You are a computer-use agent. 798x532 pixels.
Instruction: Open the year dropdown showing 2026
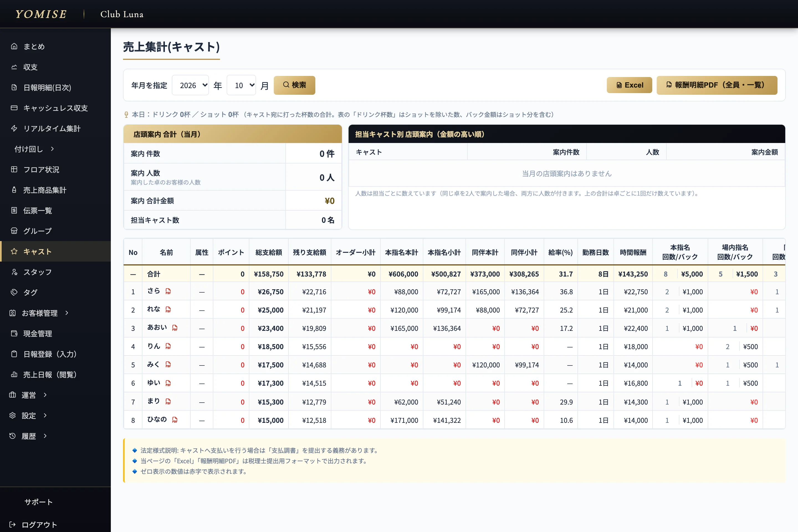[190, 85]
